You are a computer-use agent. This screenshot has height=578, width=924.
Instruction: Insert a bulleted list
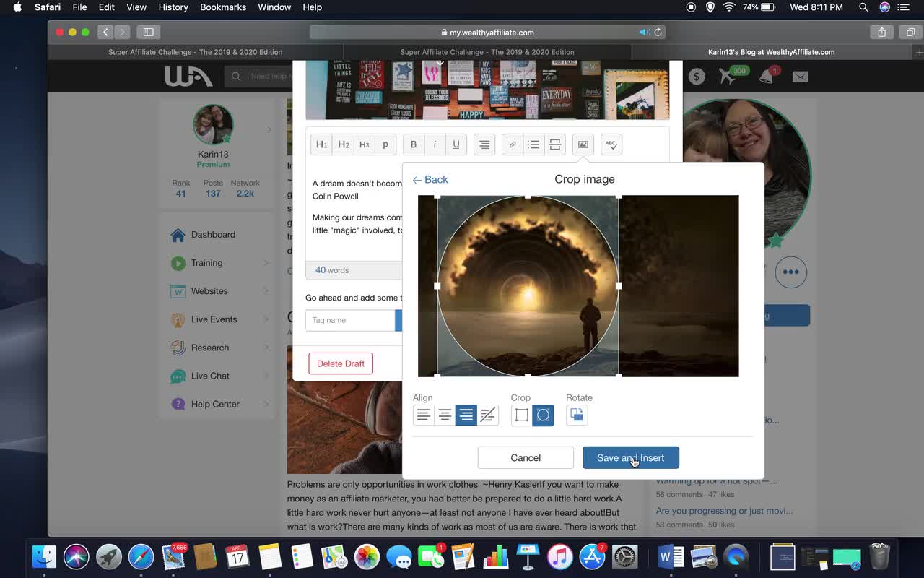point(533,144)
